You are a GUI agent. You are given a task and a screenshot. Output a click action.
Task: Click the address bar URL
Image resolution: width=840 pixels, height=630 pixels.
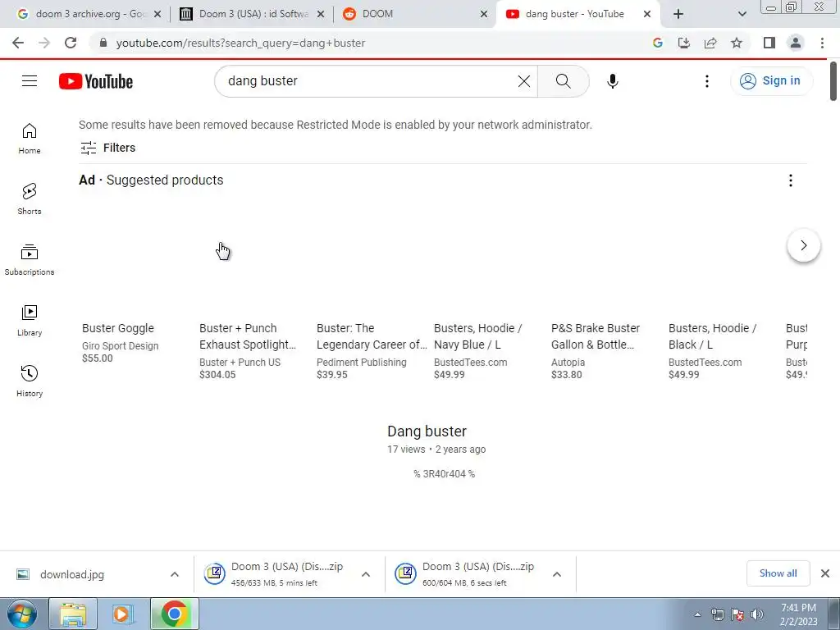(240, 43)
